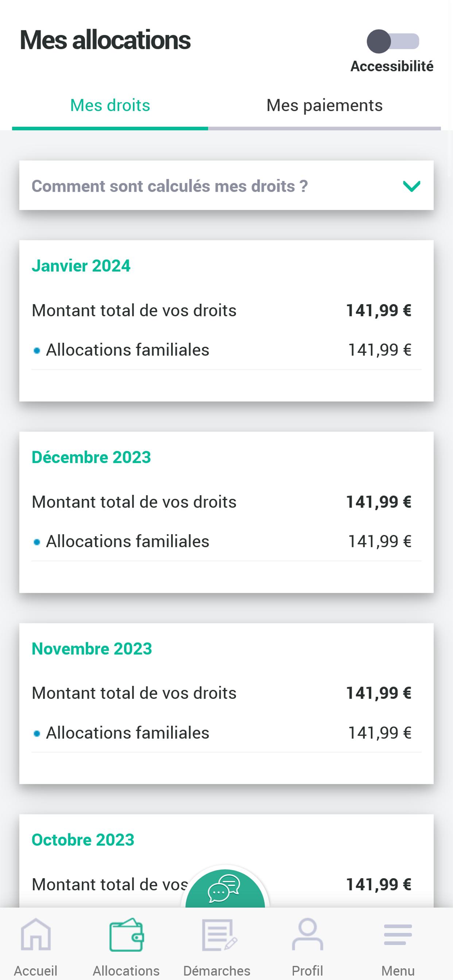Select the Janvier 2024 heading
The image size is (453, 980).
[81, 266]
